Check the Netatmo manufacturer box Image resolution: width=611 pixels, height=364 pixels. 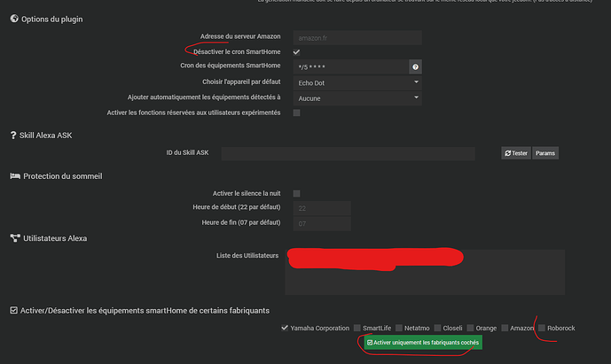tap(399, 328)
